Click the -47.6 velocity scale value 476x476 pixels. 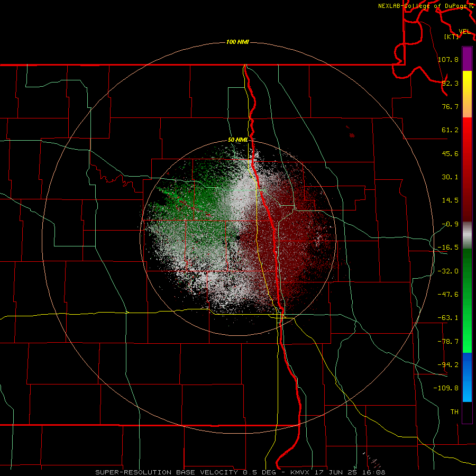click(448, 294)
